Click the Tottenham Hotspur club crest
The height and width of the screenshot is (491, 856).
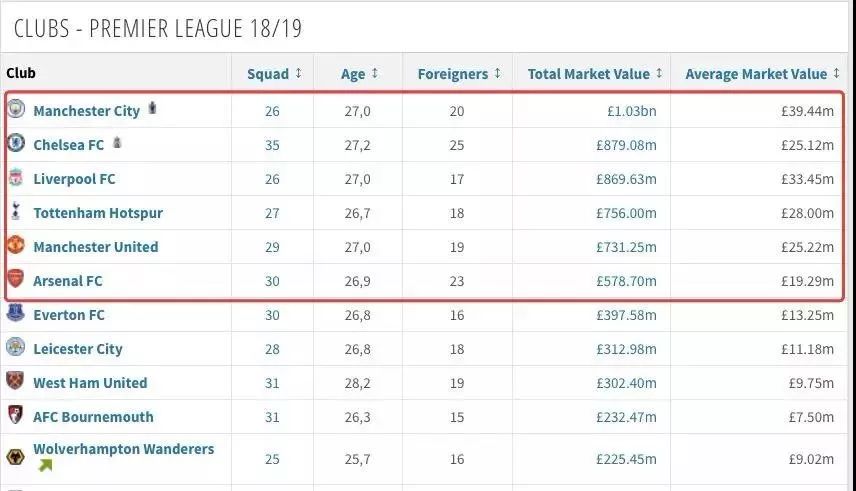pos(15,212)
